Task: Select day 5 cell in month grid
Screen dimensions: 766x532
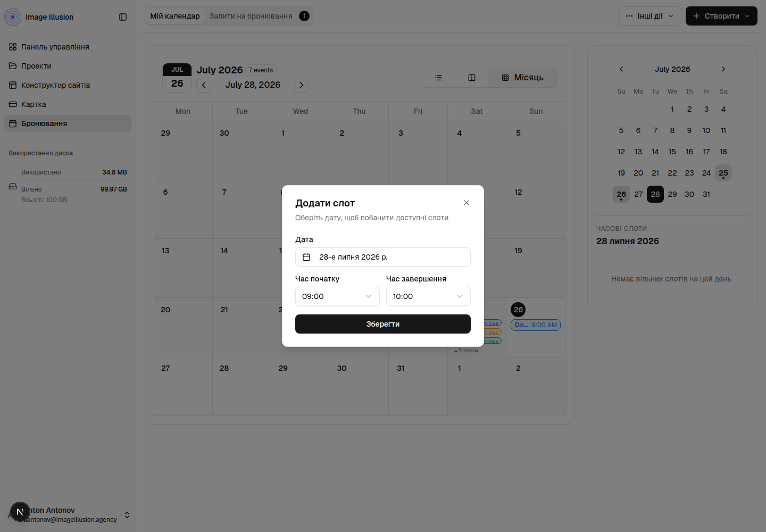Action: [536, 151]
